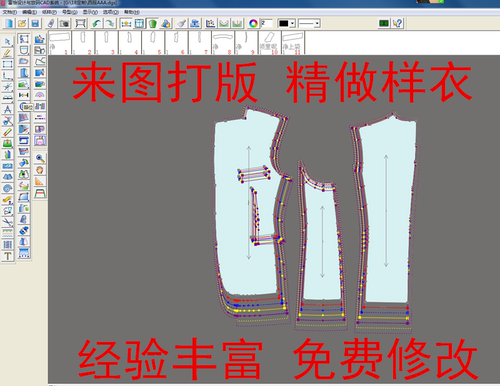Toggle the green bucket fill-display icon

point(153,23)
